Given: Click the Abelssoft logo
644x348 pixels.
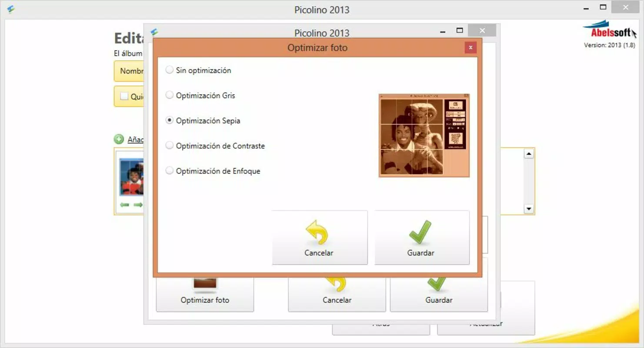Looking at the screenshot, I should (610, 30).
